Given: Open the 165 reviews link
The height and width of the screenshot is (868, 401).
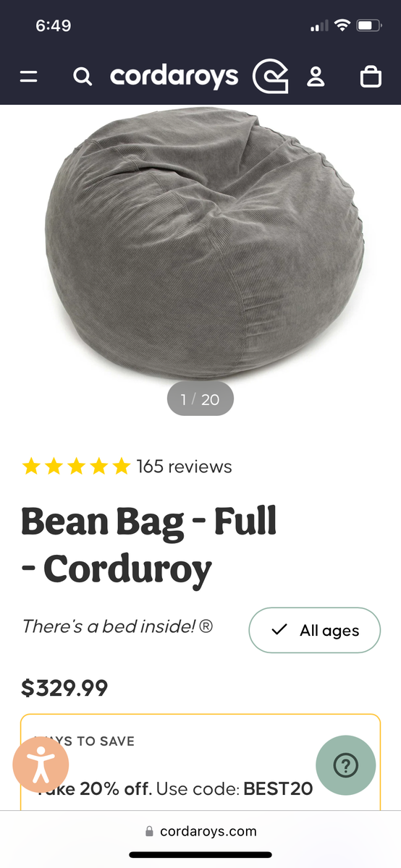Looking at the screenshot, I should [x=184, y=467].
